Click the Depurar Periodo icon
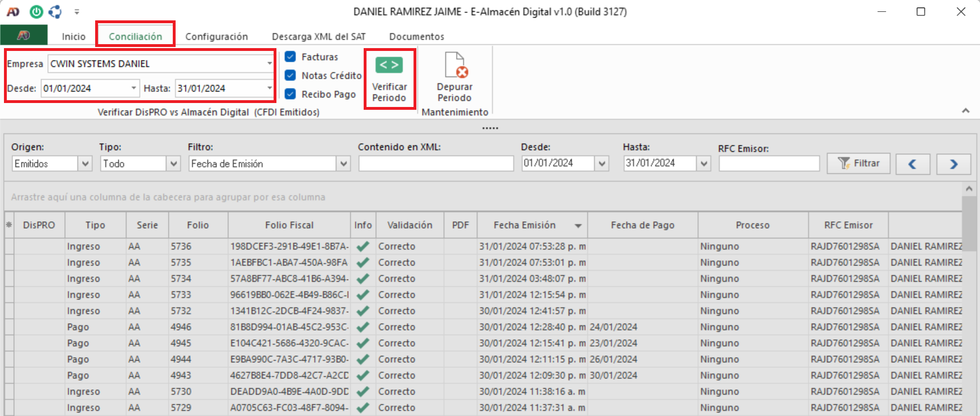This screenshot has height=416, width=980. (x=455, y=66)
